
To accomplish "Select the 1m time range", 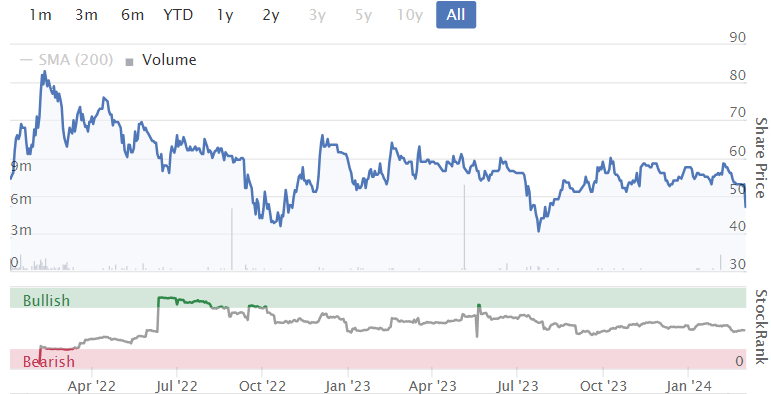I will [40, 15].
